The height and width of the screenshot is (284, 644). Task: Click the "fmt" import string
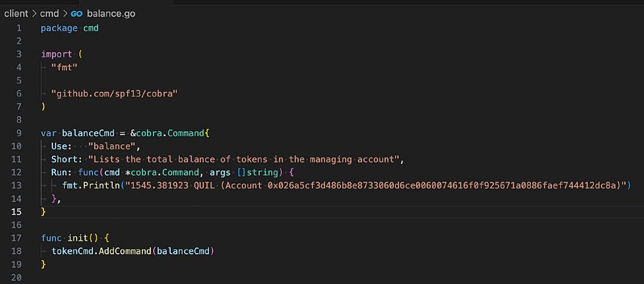click(x=64, y=67)
